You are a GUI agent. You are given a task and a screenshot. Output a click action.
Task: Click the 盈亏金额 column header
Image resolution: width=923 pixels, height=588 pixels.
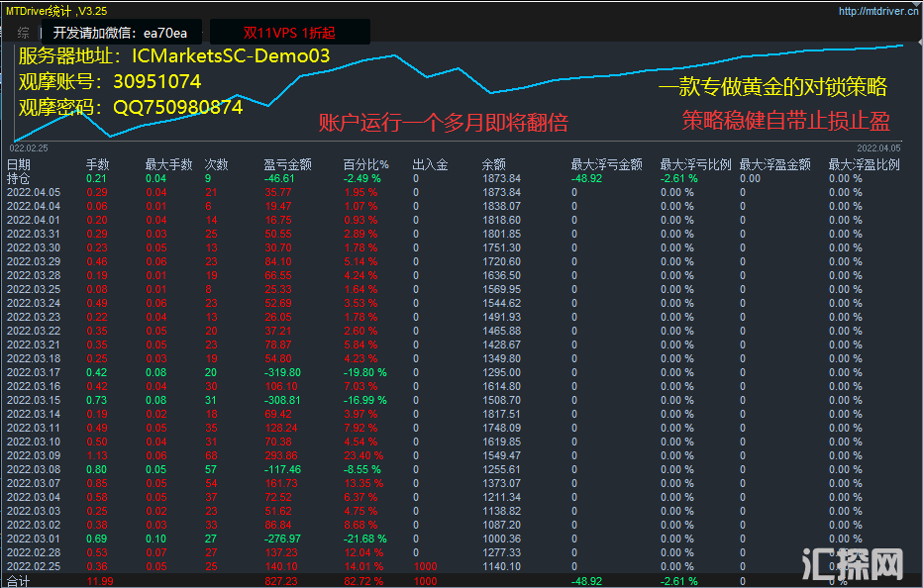pos(288,164)
